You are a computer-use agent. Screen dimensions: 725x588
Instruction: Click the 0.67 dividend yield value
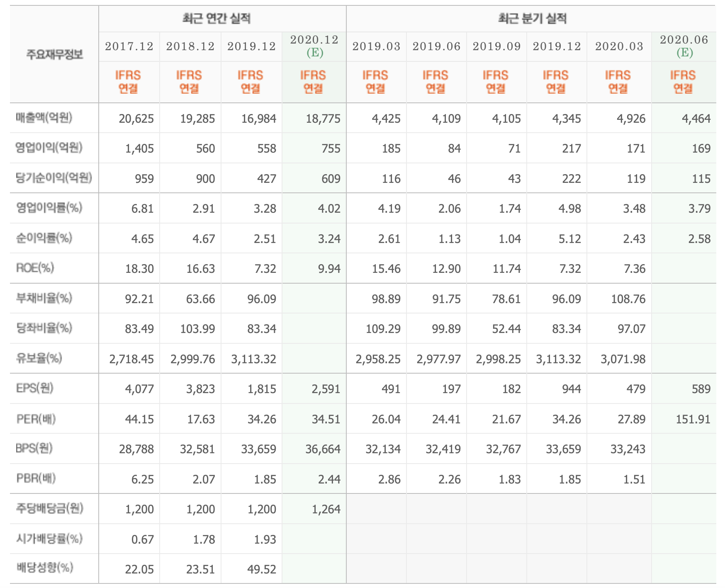[143, 539]
